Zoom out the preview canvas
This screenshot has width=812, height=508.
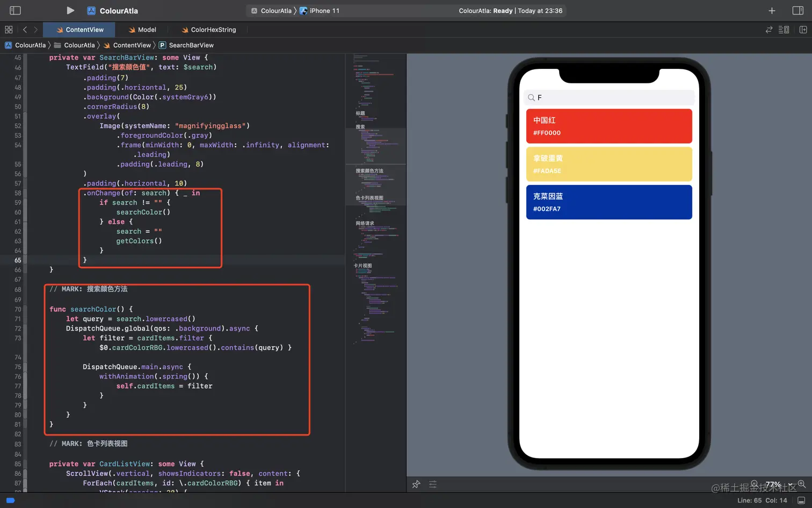pyautogui.click(x=754, y=484)
